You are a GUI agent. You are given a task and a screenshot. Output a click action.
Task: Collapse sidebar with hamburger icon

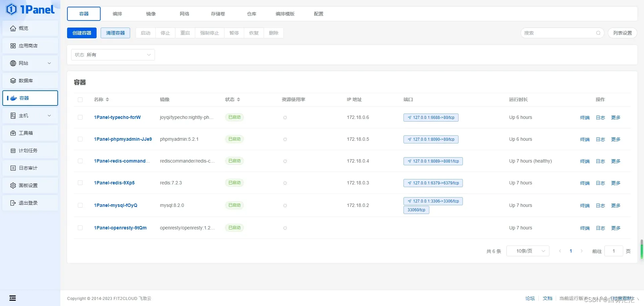point(12,298)
